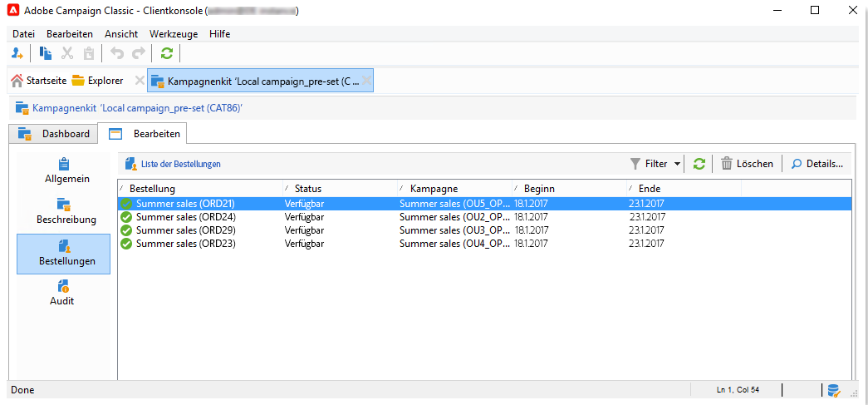Click the green Refresh icon in main toolbar
Image resolution: width=868 pixels, height=405 pixels.
167,53
